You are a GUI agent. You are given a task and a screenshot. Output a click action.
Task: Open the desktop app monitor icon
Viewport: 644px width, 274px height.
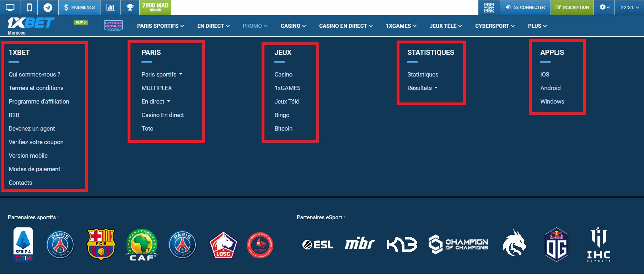pos(10,7)
